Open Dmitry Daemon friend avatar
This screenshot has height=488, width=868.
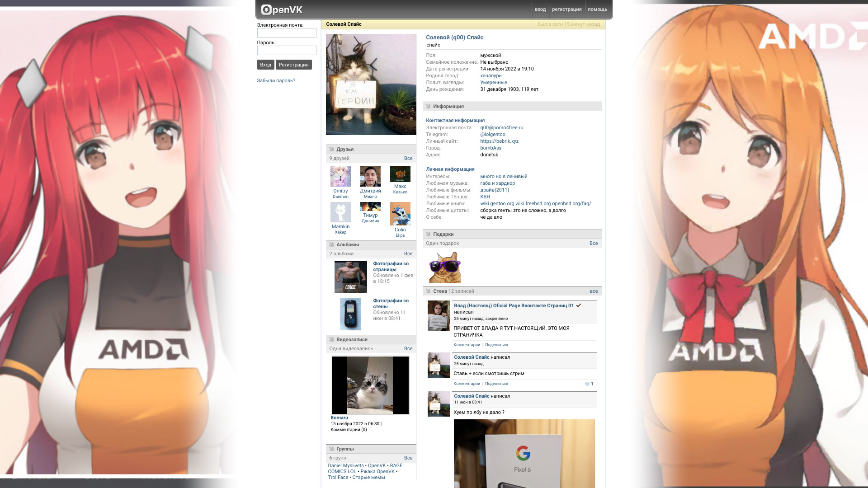(x=340, y=176)
